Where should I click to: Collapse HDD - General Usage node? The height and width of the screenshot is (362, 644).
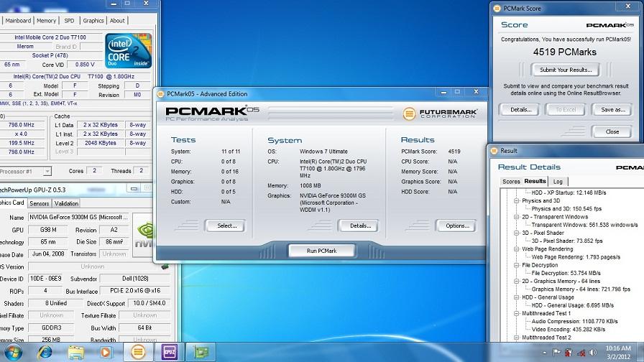[516, 297]
